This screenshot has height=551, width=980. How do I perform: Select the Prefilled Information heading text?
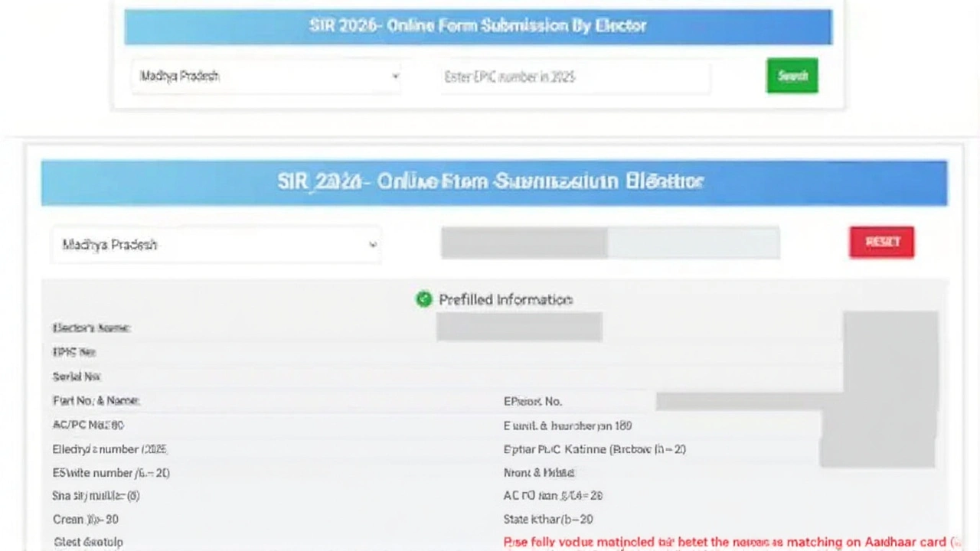(505, 299)
